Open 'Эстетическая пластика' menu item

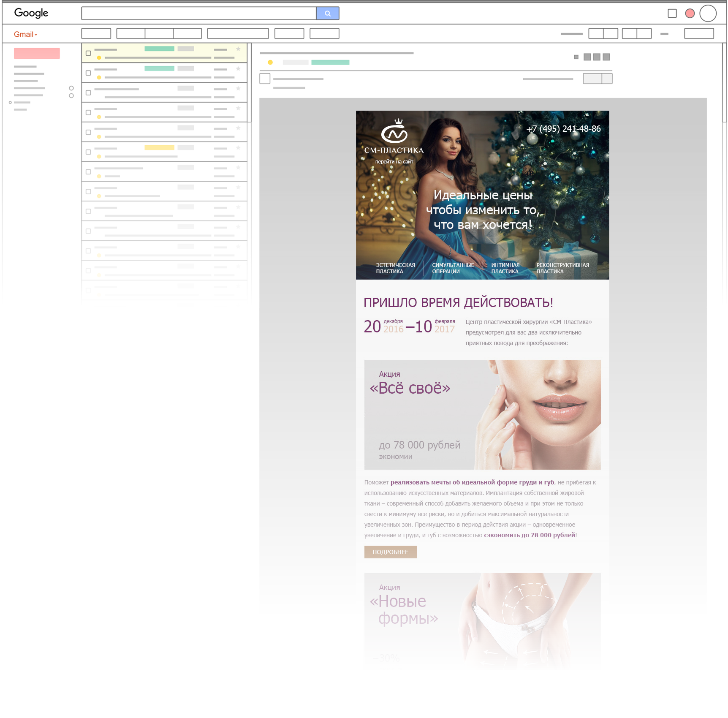(x=395, y=268)
